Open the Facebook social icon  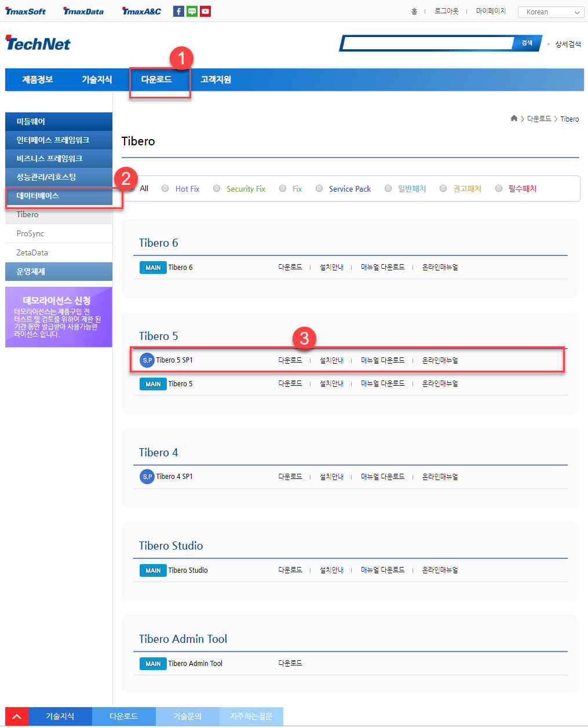pos(178,11)
